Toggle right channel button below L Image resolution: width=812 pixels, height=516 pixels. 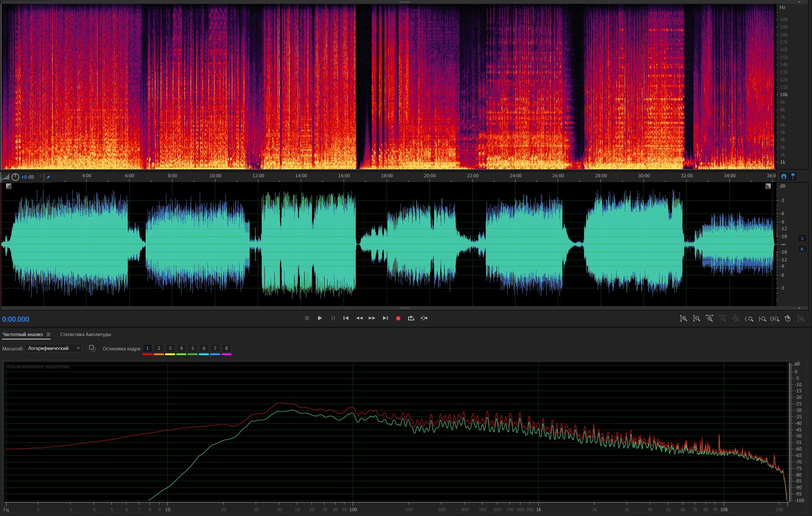[x=802, y=249]
